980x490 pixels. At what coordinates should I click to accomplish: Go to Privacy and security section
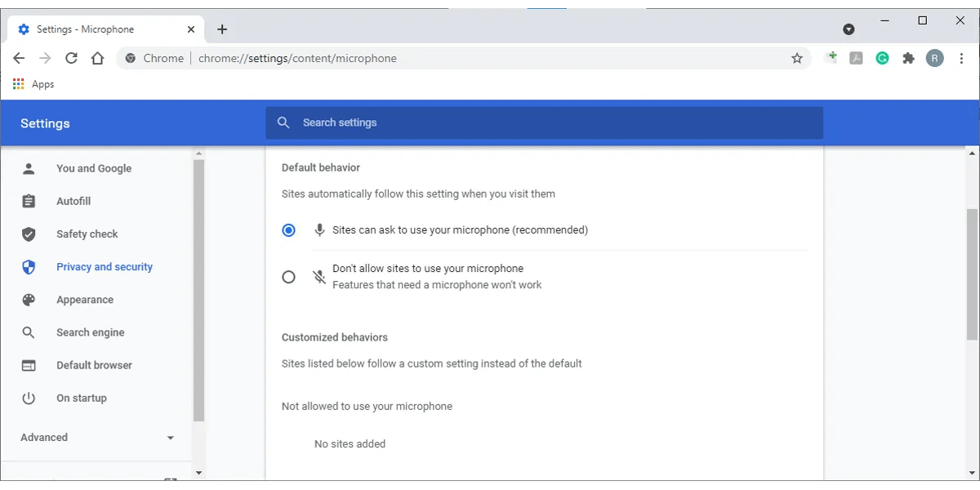click(104, 266)
